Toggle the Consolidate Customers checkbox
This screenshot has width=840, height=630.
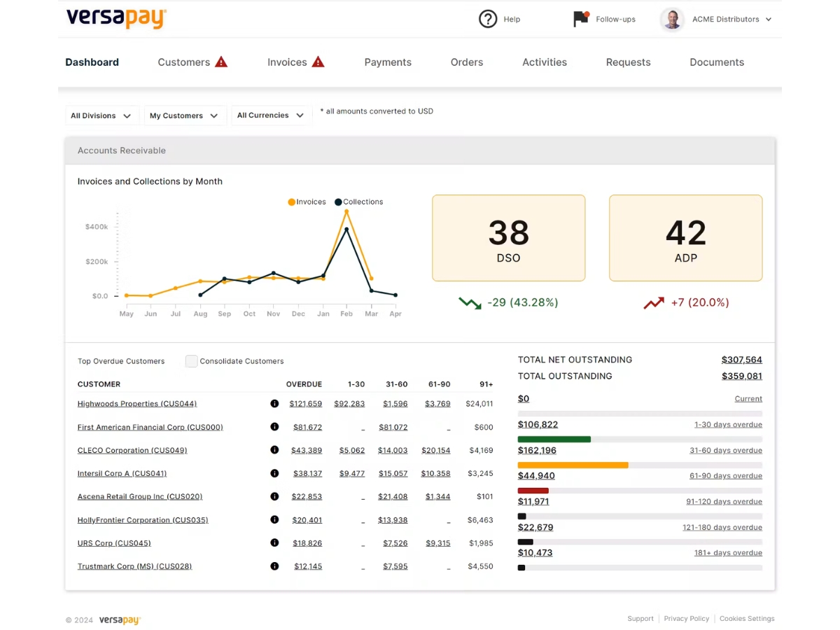[191, 361]
